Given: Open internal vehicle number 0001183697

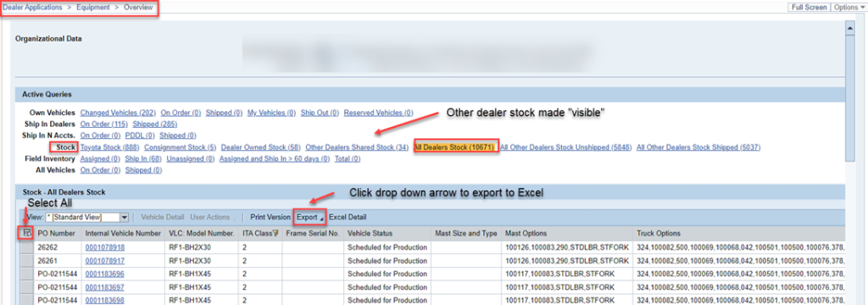Looking at the screenshot, I should (x=104, y=286).
